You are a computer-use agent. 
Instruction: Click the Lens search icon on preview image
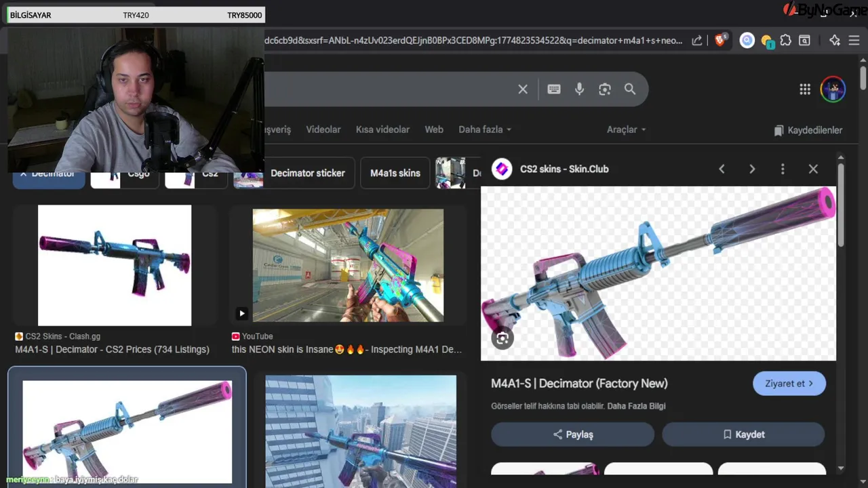pyautogui.click(x=502, y=338)
